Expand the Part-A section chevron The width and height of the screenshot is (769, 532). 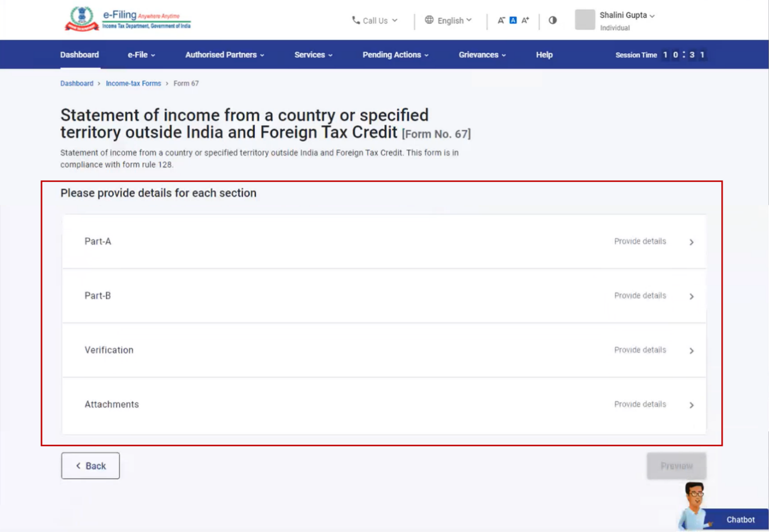click(x=692, y=242)
